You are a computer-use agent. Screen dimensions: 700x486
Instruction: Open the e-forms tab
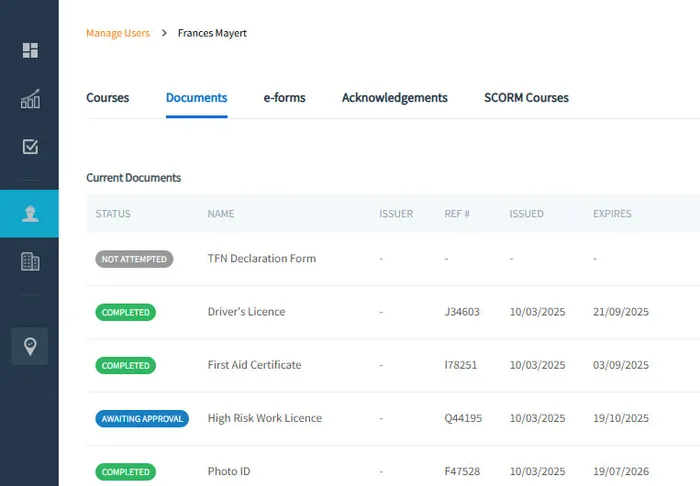point(284,98)
